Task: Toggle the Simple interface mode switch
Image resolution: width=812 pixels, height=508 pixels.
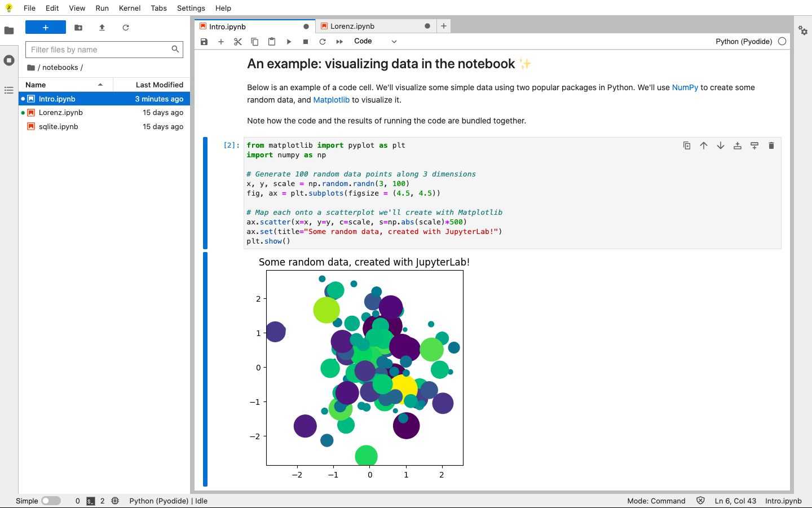Action: pos(51,501)
